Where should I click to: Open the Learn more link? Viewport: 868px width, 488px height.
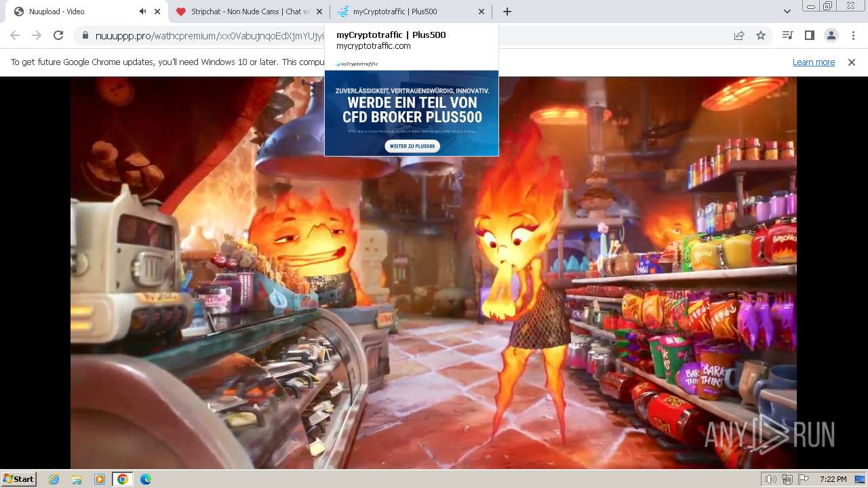(x=814, y=62)
